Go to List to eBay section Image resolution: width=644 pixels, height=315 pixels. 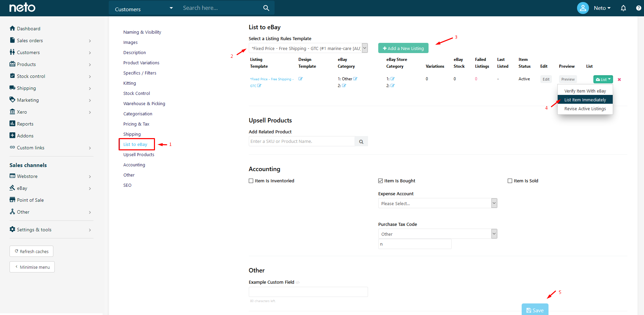pyautogui.click(x=135, y=144)
